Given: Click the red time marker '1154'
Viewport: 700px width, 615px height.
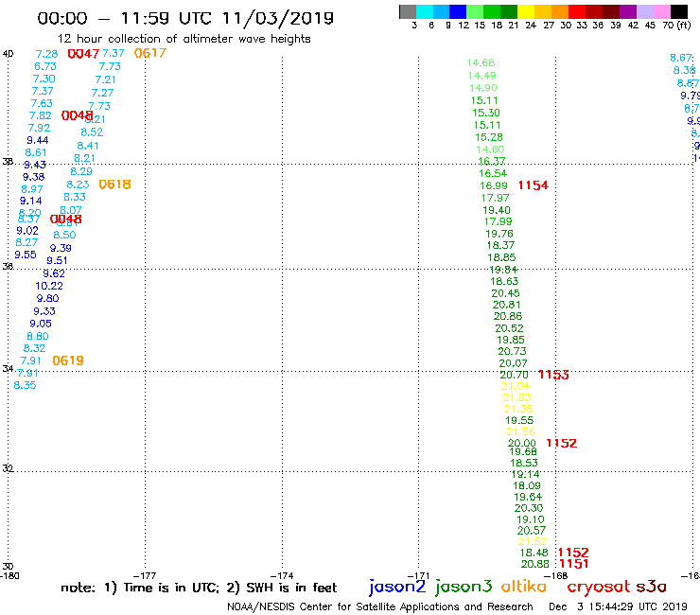Looking at the screenshot, I should (533, 185).
